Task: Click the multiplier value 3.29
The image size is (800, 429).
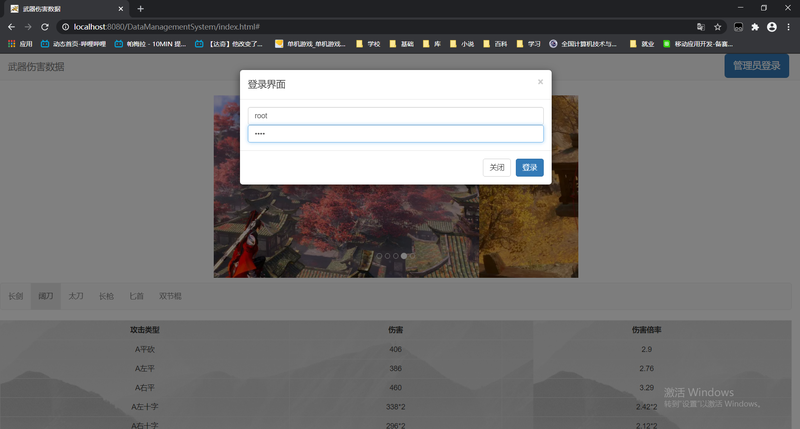Action: (x=646, y=388)
